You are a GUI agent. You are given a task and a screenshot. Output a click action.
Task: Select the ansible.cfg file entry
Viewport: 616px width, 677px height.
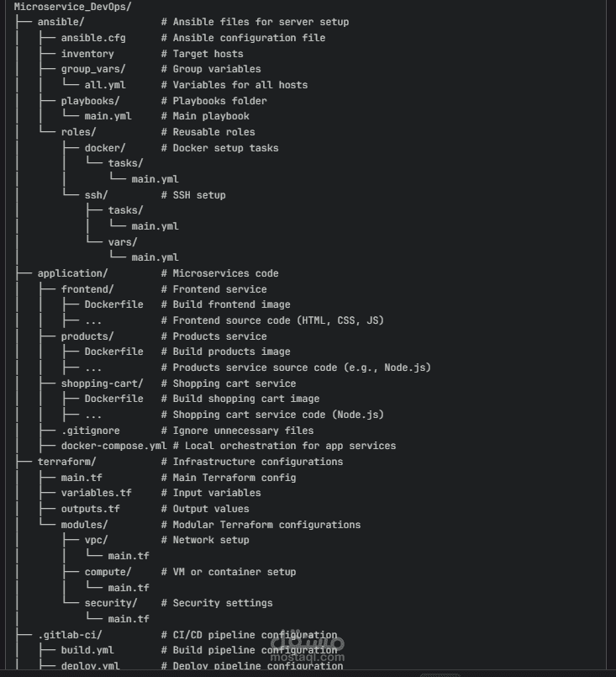93,38
